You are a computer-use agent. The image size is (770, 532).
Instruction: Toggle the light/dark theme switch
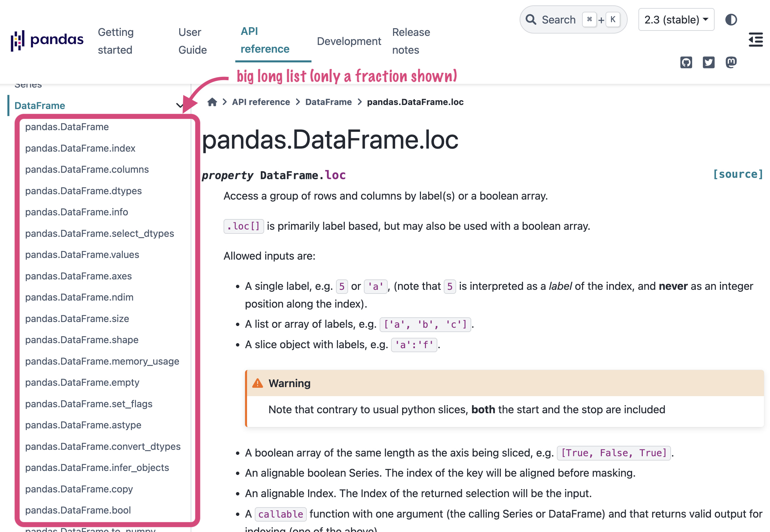tap(731, 19)
